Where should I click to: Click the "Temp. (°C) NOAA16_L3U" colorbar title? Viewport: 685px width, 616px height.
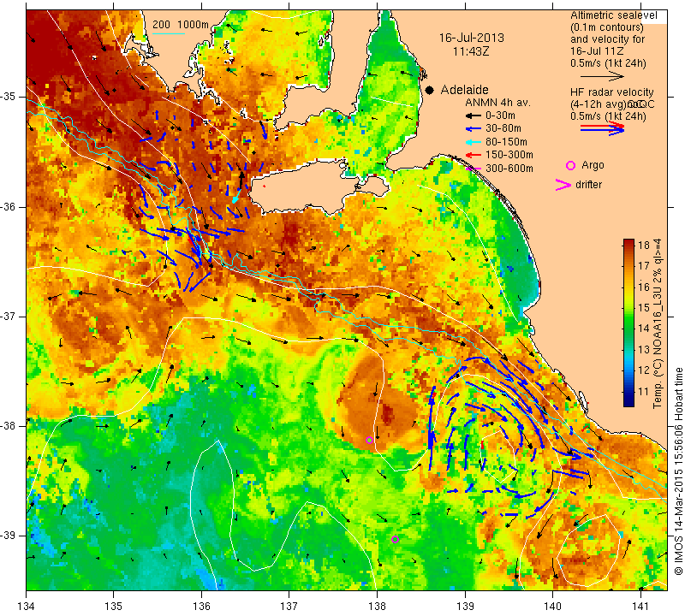pos(658,324)
